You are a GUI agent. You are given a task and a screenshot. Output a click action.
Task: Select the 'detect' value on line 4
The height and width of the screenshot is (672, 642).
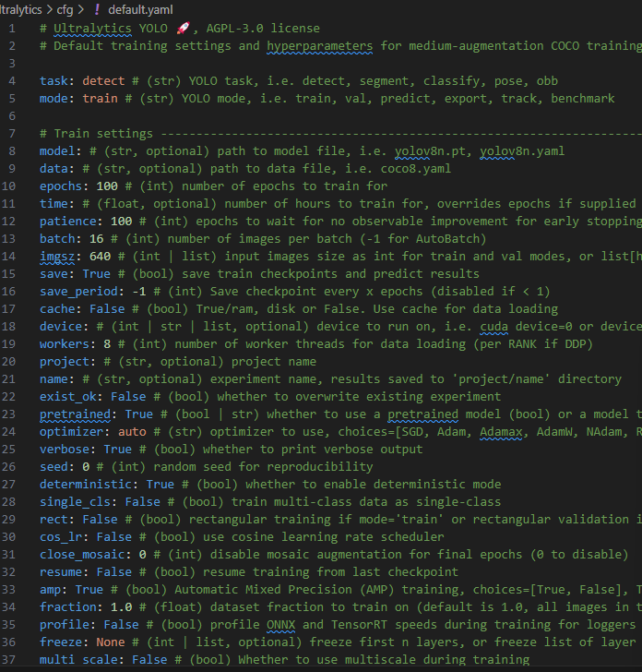103,81
